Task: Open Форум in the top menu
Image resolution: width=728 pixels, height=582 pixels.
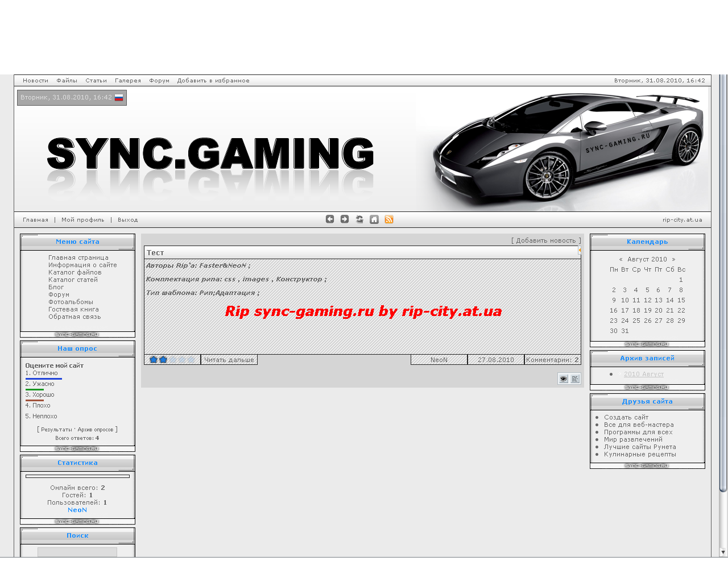Action: click(159, 81)
